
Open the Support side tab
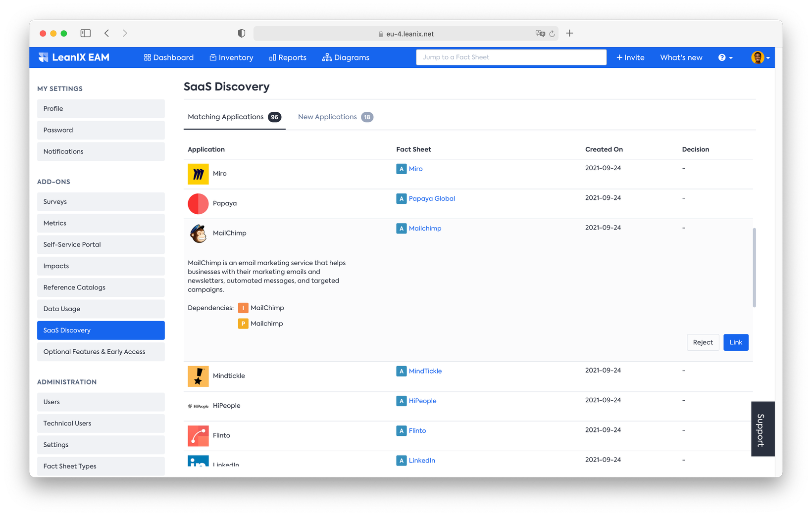(x=762, y=429)
